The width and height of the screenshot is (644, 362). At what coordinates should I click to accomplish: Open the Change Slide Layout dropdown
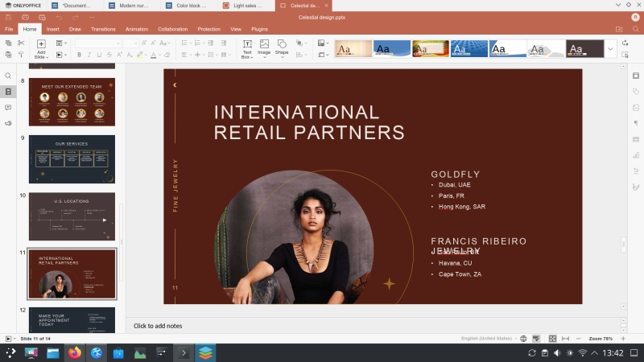click(61, 43)
